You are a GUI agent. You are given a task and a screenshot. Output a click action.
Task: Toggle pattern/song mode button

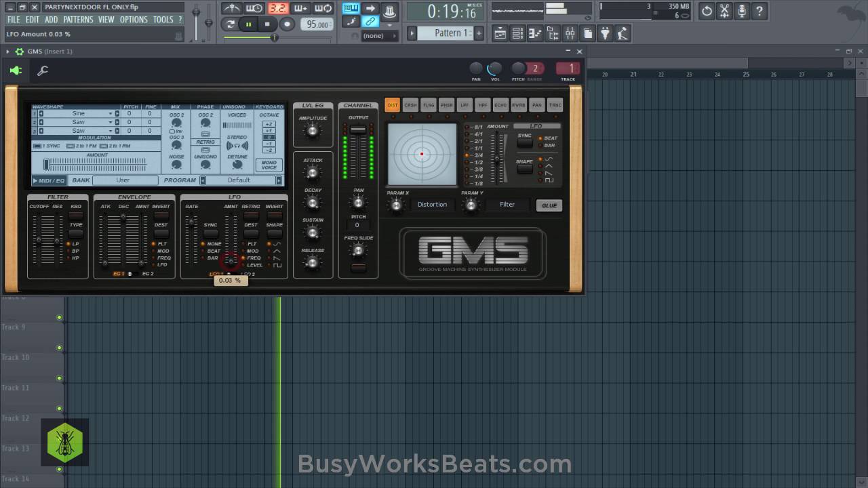pos(231,24)
